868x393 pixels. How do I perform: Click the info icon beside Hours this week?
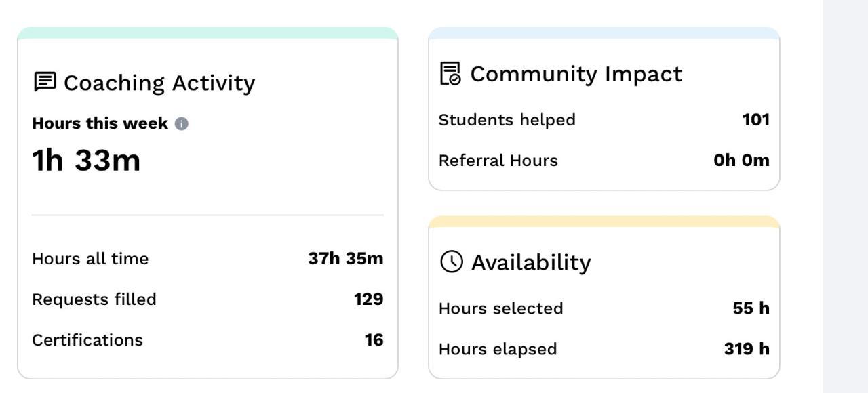(x=182, y=124)
